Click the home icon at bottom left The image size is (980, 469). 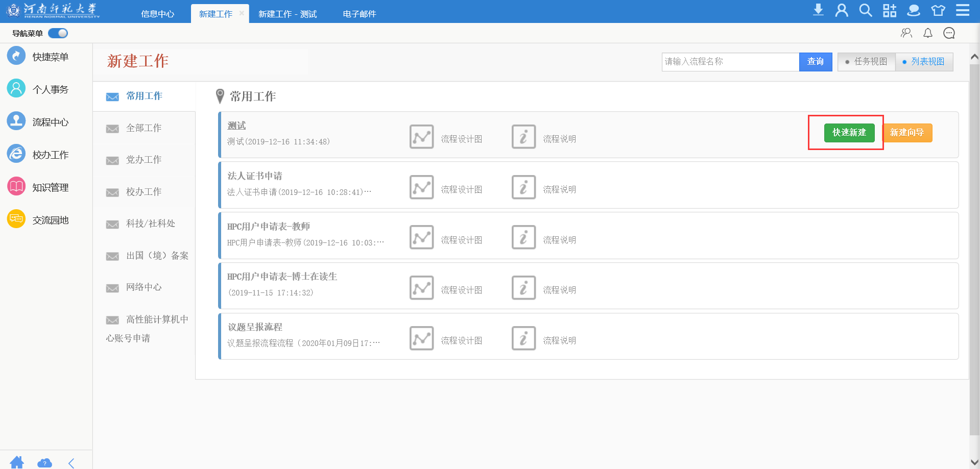tap(17, 462)
